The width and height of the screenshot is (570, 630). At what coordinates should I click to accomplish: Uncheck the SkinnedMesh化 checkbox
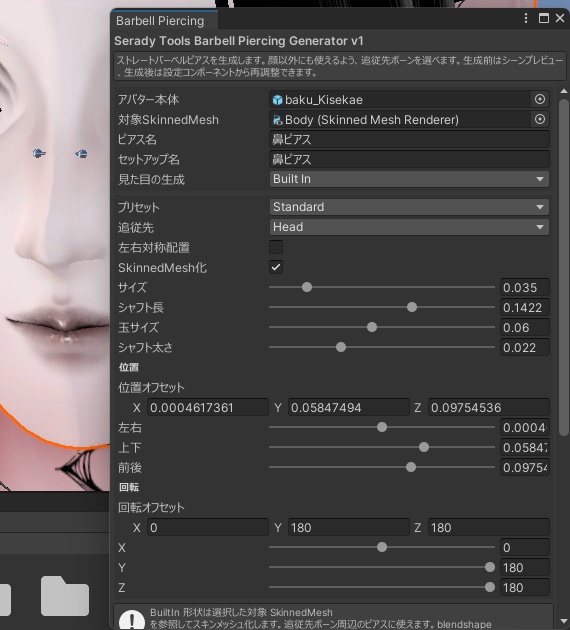(x=276, y=267)
